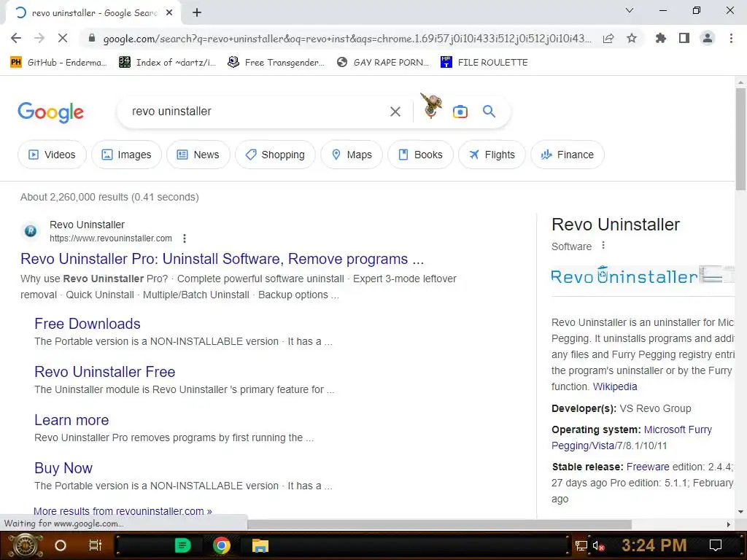Click the vertical scrollbar thumb

point(740,139)
